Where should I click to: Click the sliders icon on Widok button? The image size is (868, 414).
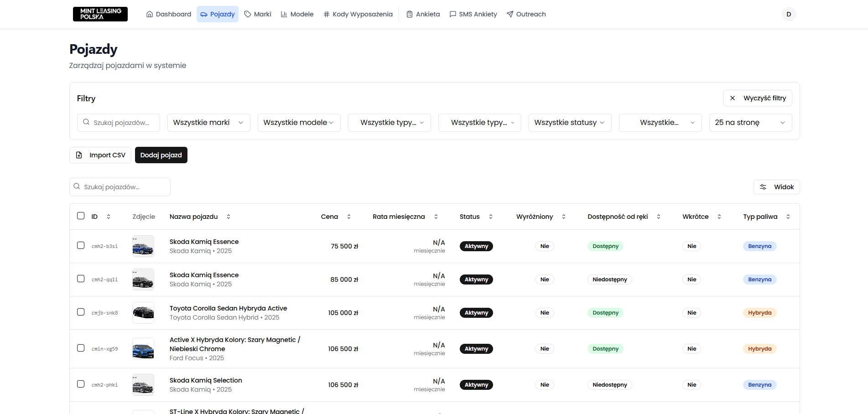763,187
